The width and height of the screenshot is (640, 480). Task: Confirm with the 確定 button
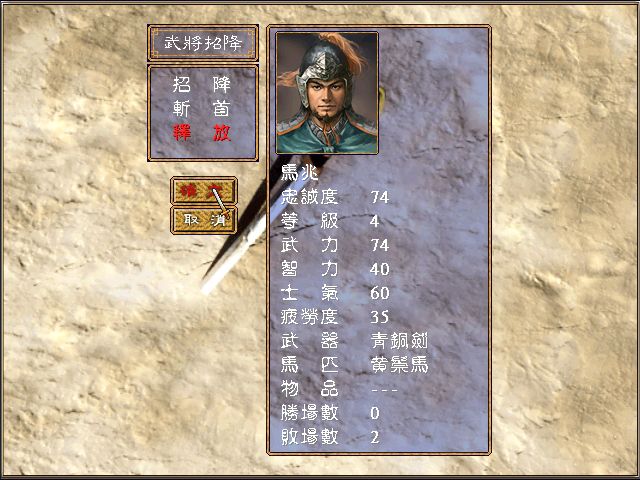[x=204, y=191]
